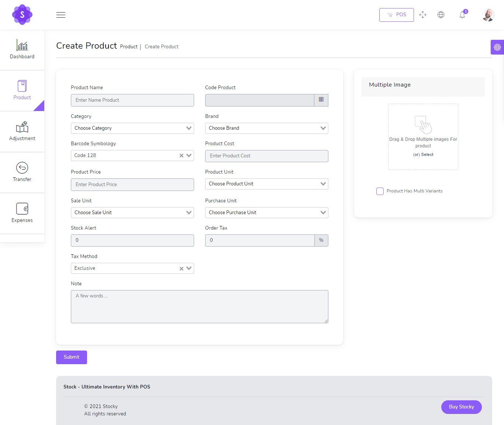Click the Buy Stocky button
The height and width of the screenshot is (425, 504).
pos(461,407)
